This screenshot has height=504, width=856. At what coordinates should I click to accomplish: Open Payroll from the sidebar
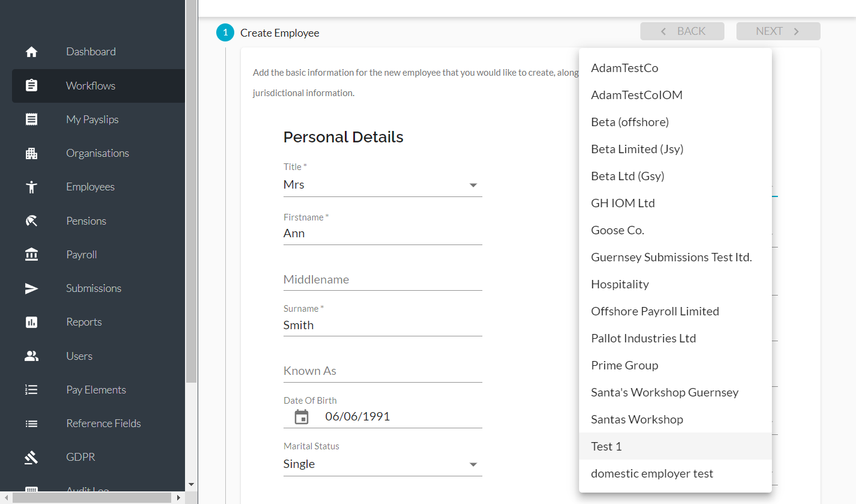99,255
